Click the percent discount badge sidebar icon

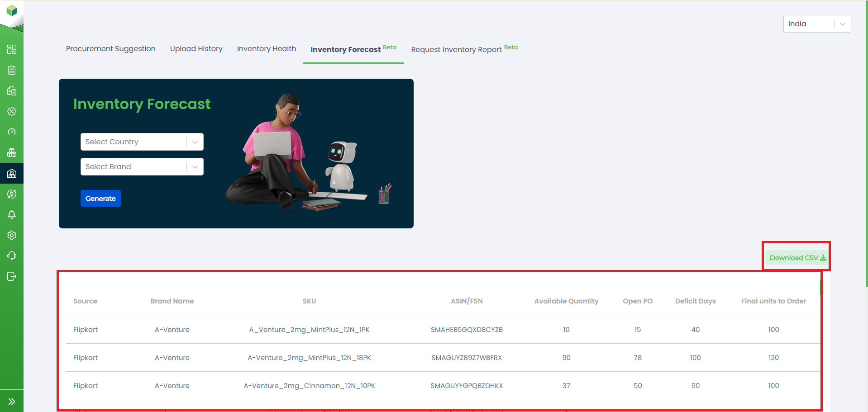(12, 111)
